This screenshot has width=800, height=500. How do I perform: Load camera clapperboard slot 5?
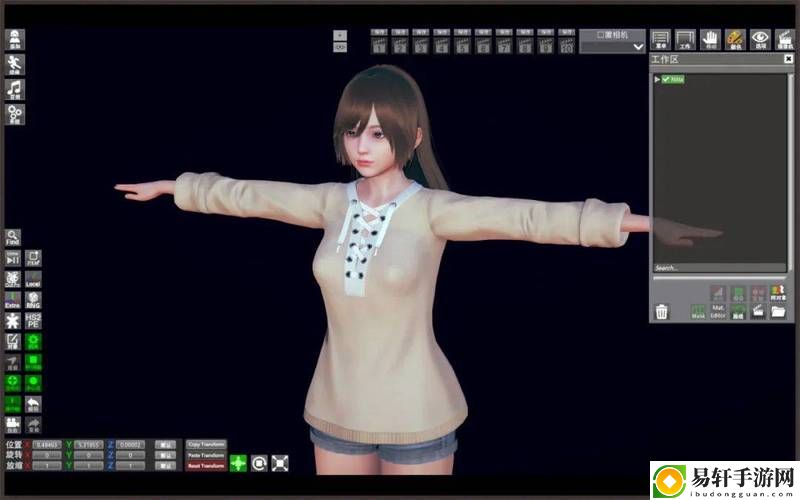click(x=462, y=45)
